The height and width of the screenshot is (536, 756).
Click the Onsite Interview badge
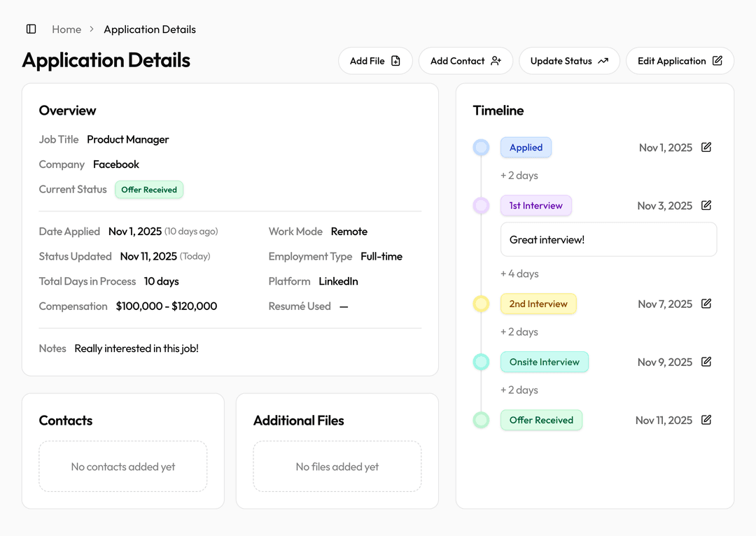tap(545, 362)
